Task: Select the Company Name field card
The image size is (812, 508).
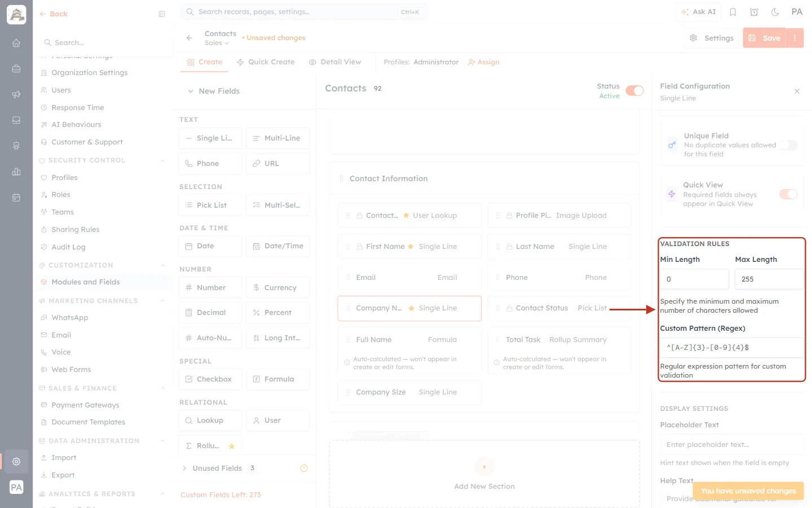Action: point(409,308)
